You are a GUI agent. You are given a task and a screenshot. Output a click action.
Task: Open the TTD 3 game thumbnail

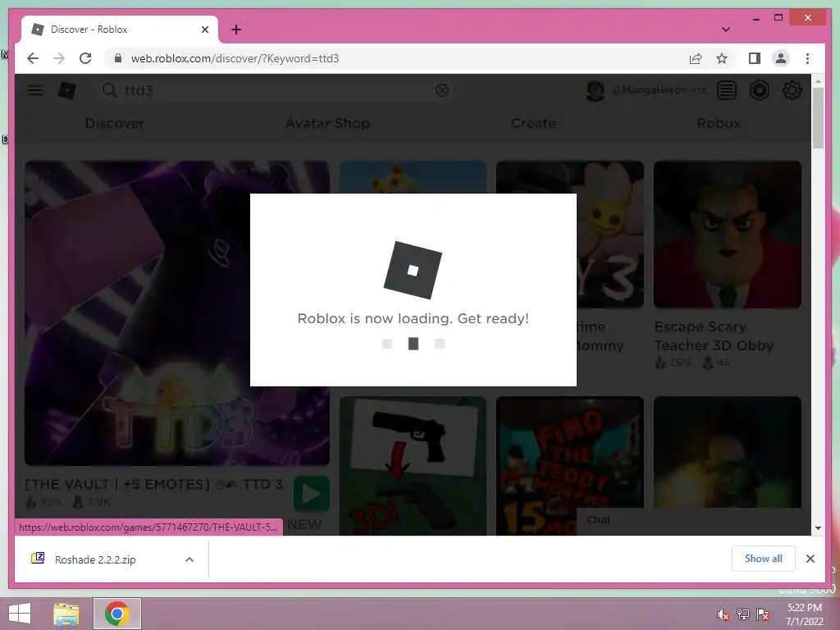tap(177, 313)
